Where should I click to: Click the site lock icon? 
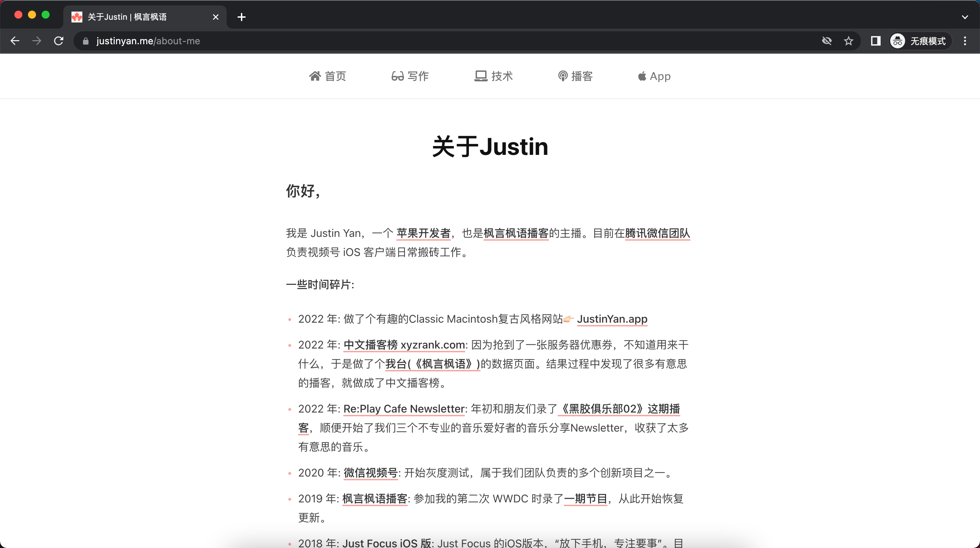click(x=86, y=41)
